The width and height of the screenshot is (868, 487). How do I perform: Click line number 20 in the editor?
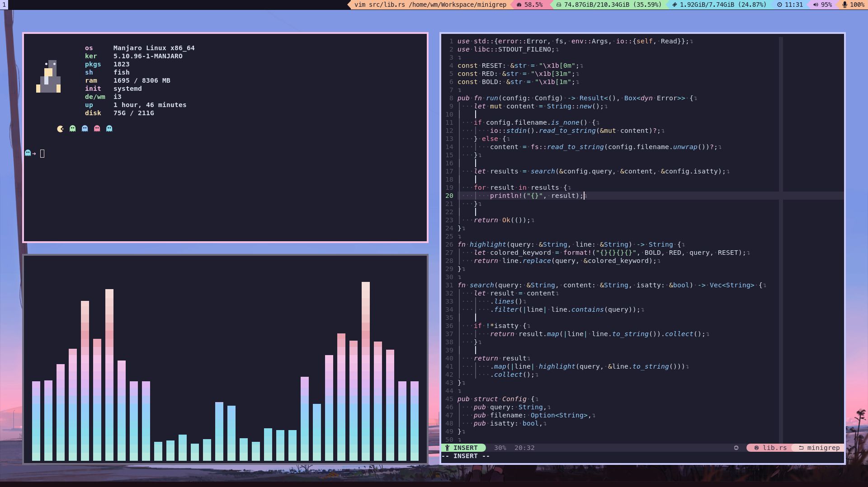click(449, 196)
